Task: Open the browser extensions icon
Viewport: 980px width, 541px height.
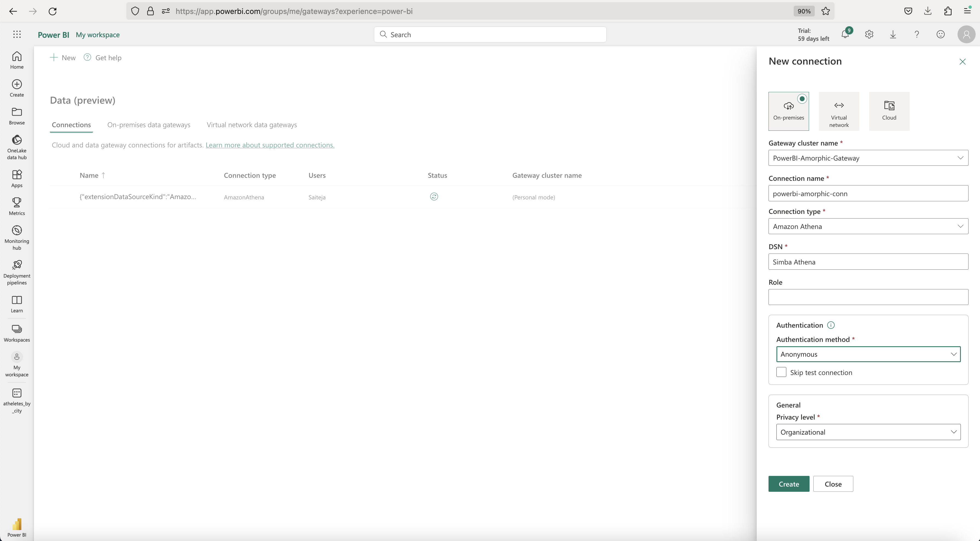Action: pyautogui.click(x=948, y=11)
